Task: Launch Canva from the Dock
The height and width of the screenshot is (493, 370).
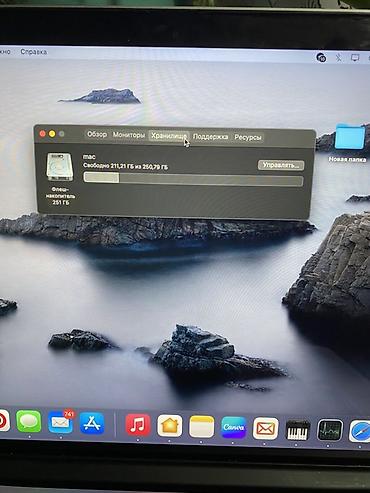Action: (x=233, y=427)
